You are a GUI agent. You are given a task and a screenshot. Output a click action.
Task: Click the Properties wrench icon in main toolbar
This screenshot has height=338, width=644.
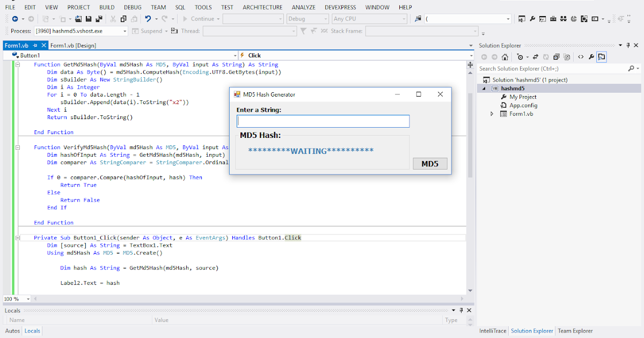pyautogui.click(x=532, y=19)
